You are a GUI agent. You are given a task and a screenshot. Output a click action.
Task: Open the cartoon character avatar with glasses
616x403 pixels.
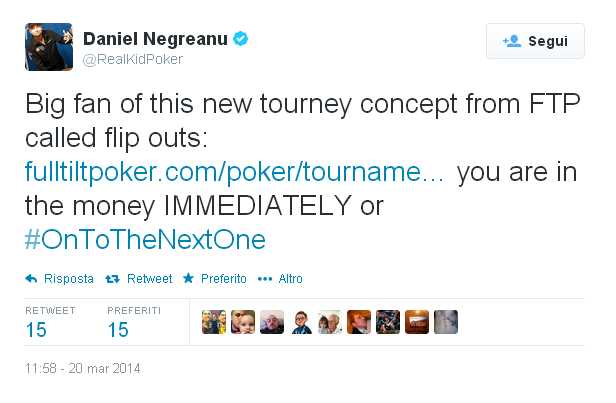coord(301,322)
